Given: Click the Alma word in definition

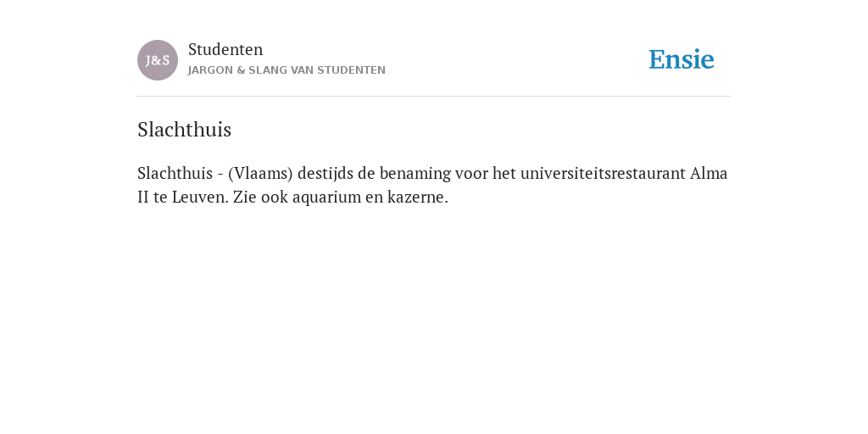Looking at the screenshot, I should [x=709, y=173].
